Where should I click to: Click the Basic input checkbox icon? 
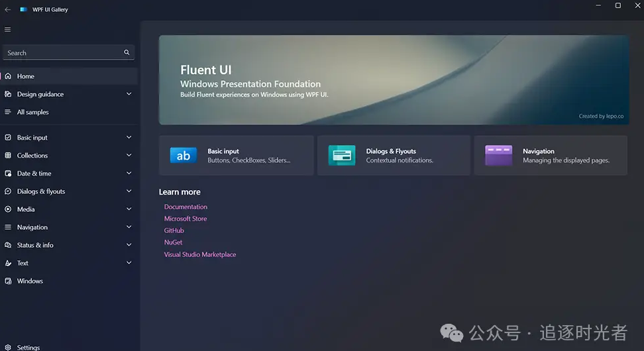point(8,138)
